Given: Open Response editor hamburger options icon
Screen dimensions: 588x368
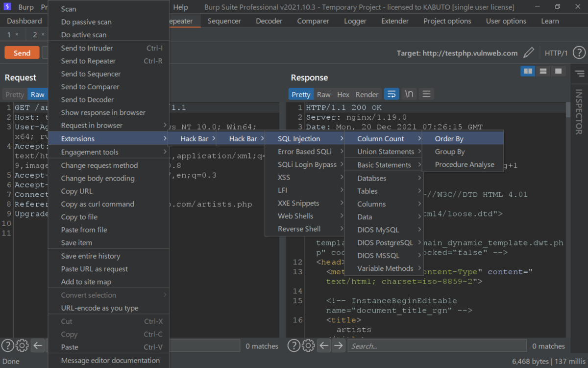Looking at the screenshot, I should pyautogui.click(x=426, y=94).
